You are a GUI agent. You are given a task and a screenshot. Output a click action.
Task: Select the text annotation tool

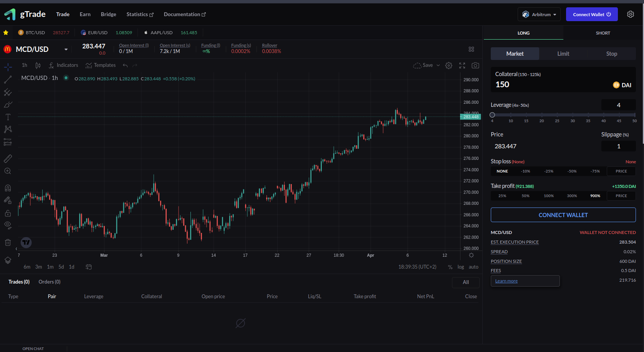click(8, 117)
